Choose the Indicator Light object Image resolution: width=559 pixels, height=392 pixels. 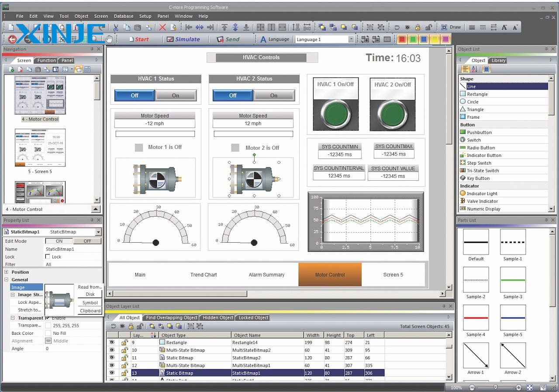(x=504, y=193)
